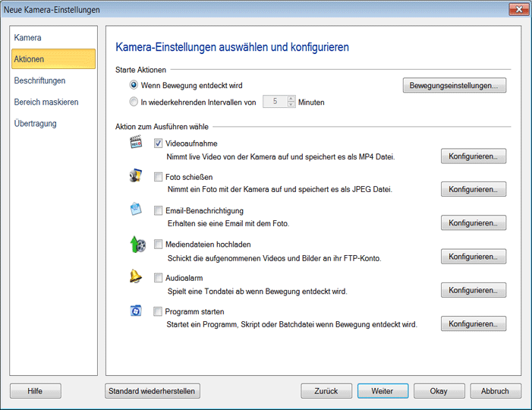Click the interval minutes input field
This screenshot has width=532, height=410.
275,102
